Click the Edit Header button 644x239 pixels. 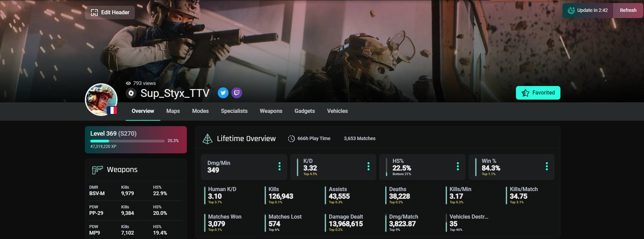point(110,12)
